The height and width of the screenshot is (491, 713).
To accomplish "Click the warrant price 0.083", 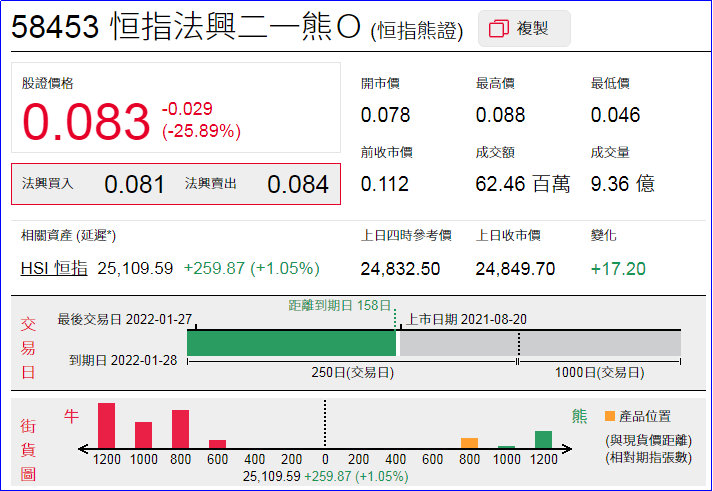I will [x=86, y=121].
